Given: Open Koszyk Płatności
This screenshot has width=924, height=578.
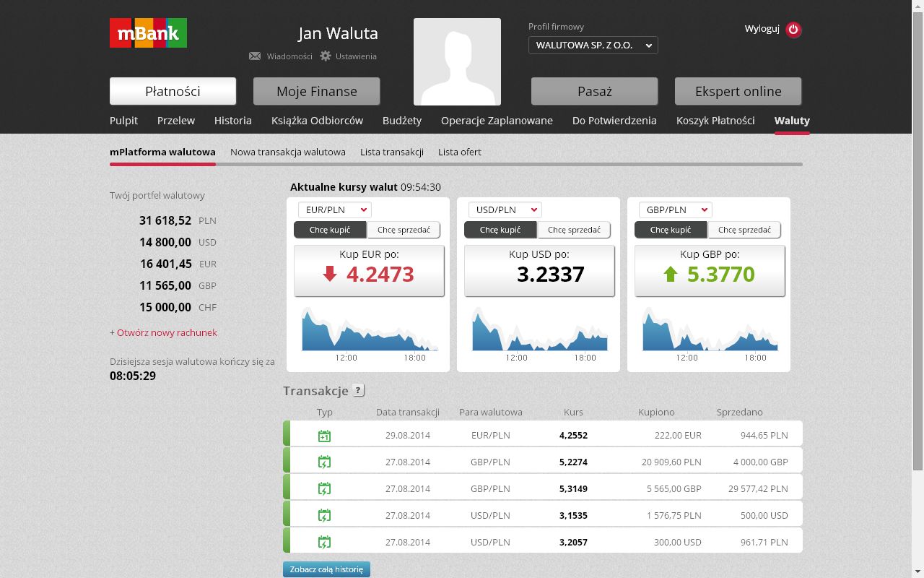Looking at the screenshot, I should click(715, 121).
